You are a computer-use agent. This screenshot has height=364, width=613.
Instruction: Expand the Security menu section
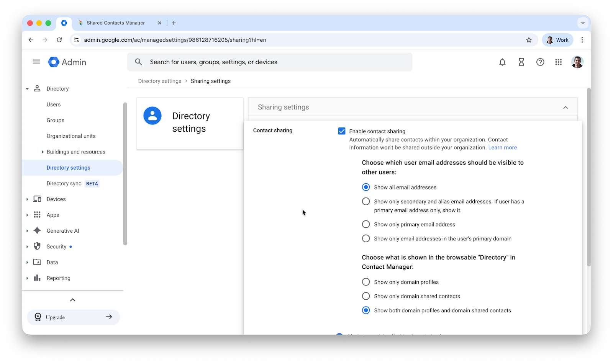28,247
